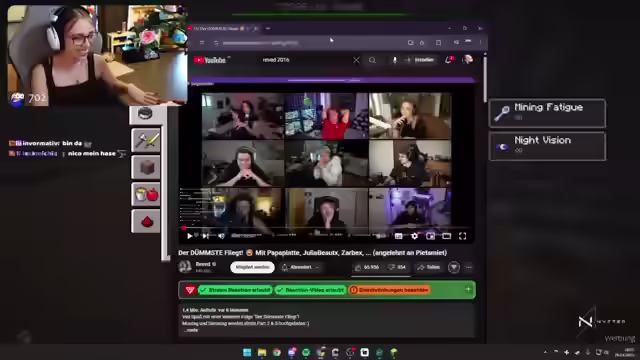Seek along the red video progress bar
Image resolution: width=640 pixels, height=360 pixels.
327,228
